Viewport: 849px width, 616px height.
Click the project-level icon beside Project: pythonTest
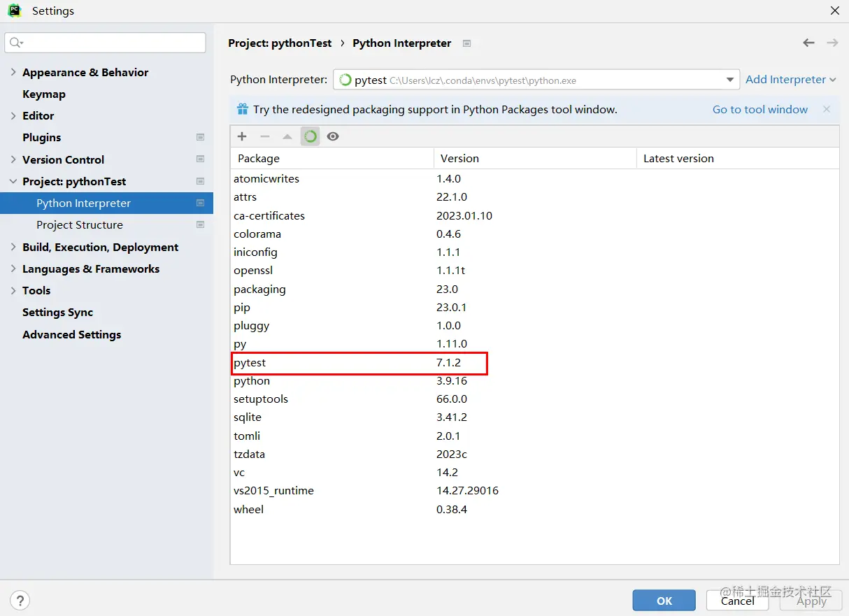pyautogui.click(x=201, y=181)
